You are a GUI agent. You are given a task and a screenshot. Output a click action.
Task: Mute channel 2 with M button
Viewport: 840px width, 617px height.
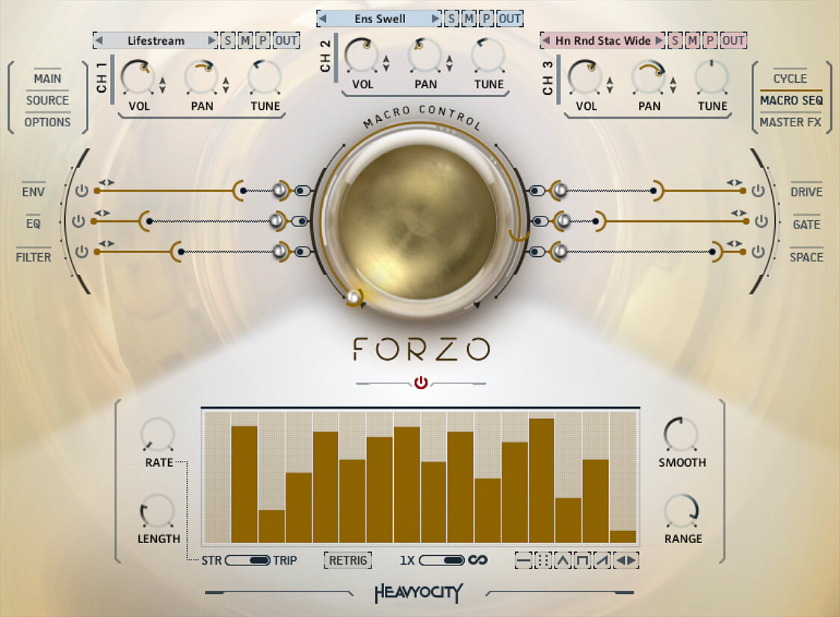(470, 19)
